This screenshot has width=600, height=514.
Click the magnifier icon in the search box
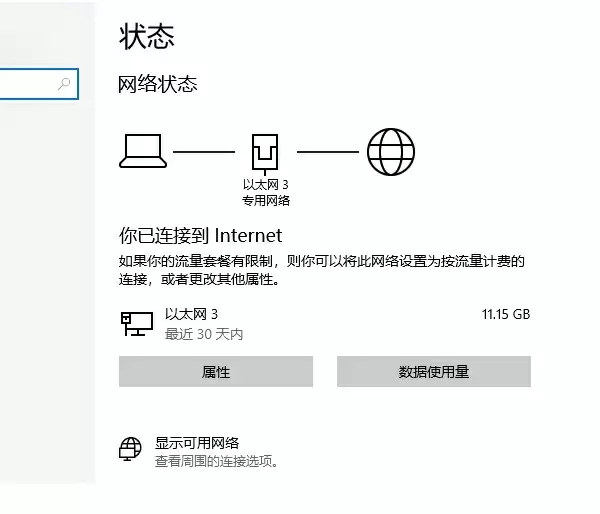click(x=65, y=85)
